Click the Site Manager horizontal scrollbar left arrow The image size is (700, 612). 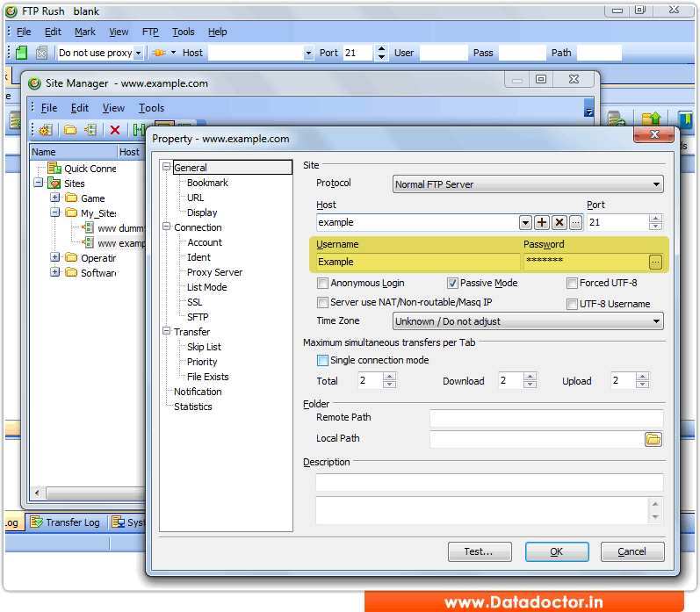pos(37,493)
